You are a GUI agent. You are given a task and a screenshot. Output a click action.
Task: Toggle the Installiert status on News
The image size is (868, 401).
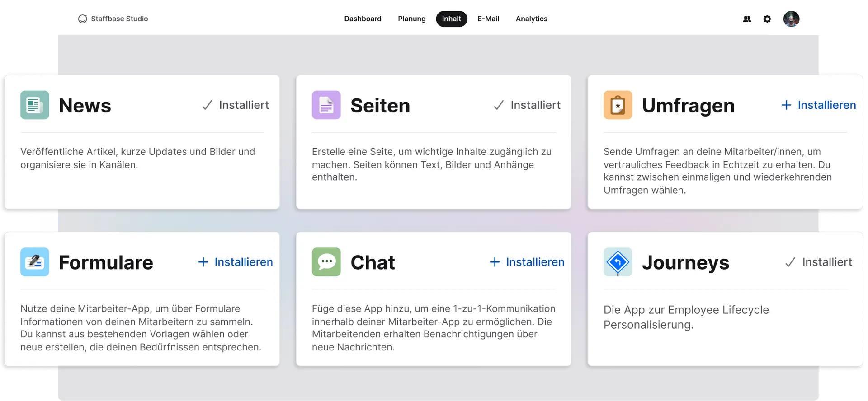tap(235, 105)
